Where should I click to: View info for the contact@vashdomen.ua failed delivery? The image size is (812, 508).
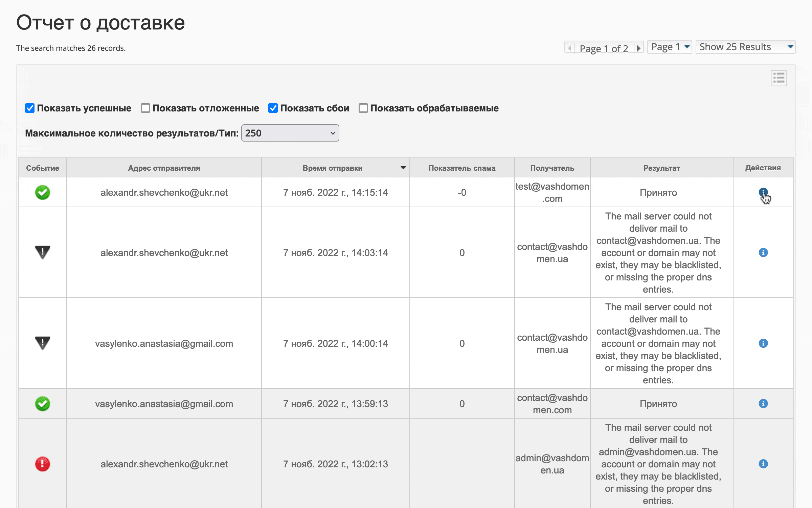tap(763, 252)
